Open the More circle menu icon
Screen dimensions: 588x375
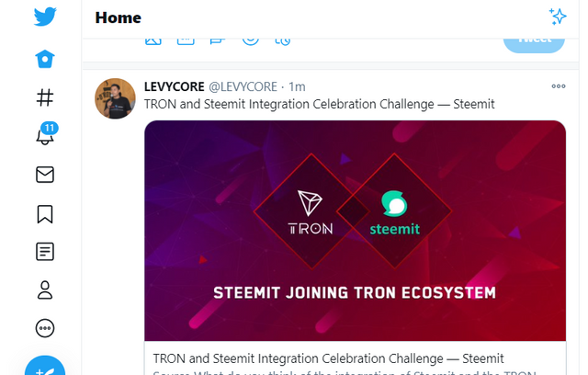point(45,328)
